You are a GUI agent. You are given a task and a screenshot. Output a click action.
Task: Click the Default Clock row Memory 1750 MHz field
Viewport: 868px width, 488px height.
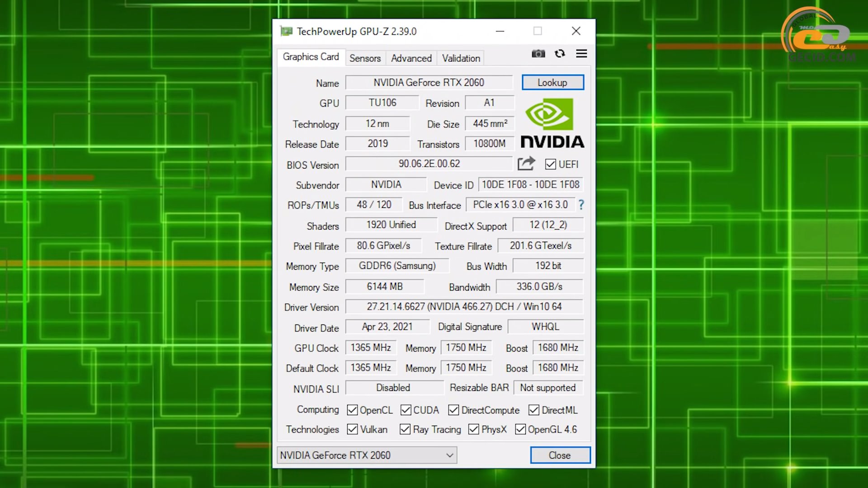466,368
